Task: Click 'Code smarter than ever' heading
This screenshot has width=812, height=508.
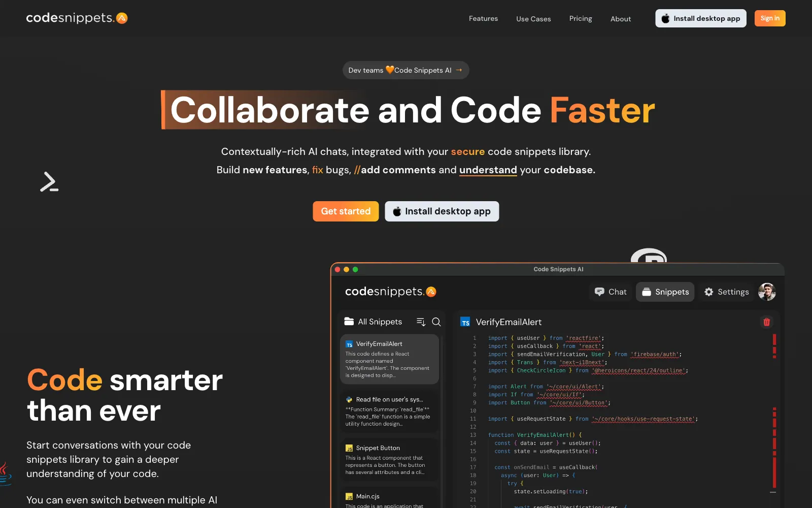Action: pyautogui.click(x=124, y=395)
